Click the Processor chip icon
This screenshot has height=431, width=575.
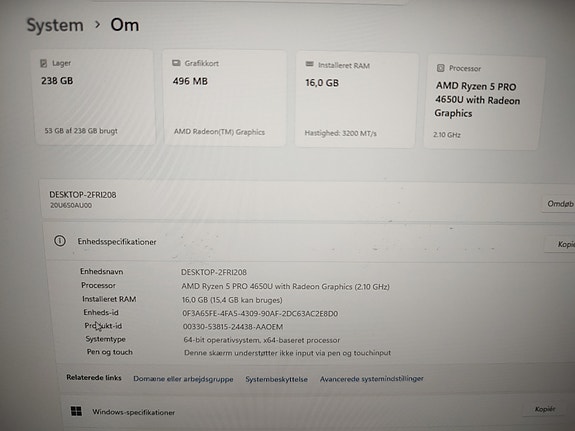tap(440, 68)
